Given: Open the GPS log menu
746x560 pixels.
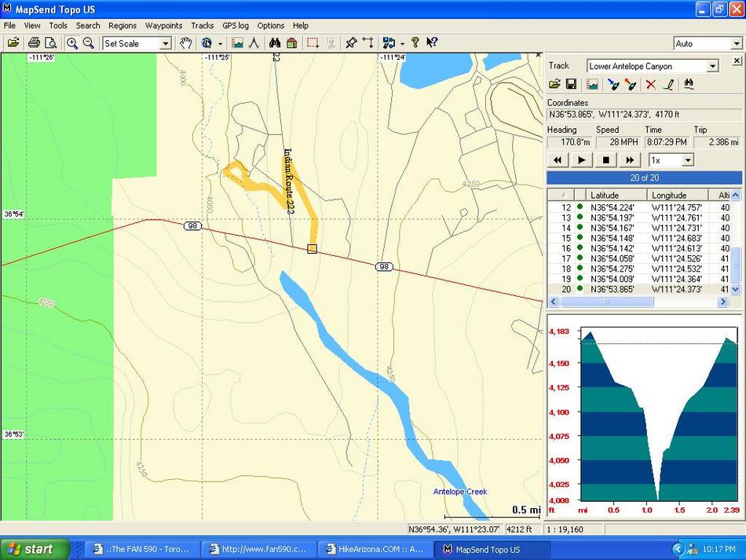Looking at the screenshot, I should (x=236, y=26).
